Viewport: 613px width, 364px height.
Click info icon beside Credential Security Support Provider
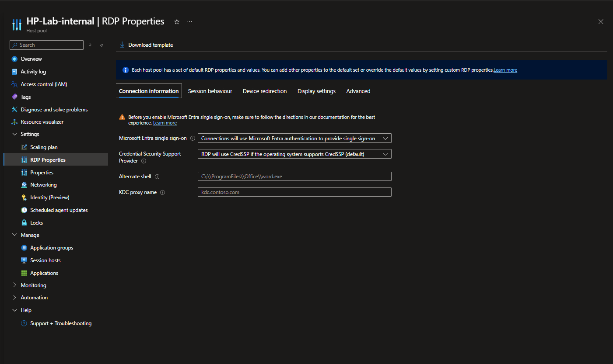tap(144, 161)
